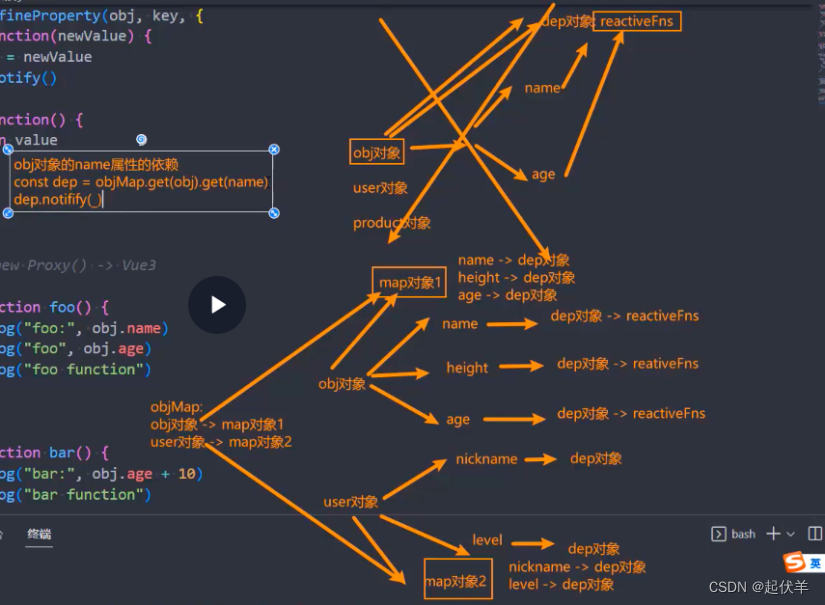Image resolution: width=825 pixels, height=605 pixels.
Task: Click the 'dep对象 -> reativeFns' text
Action: 628,364
